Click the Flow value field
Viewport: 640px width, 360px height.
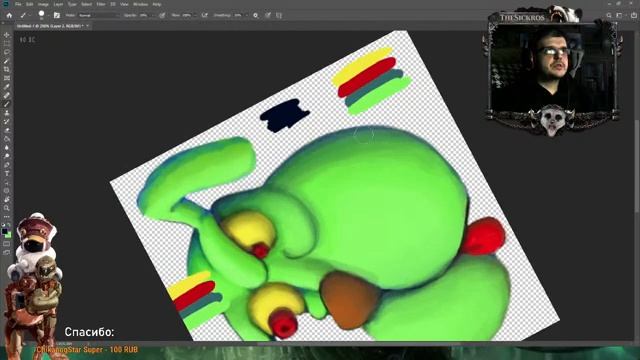(x=186, y=15)
